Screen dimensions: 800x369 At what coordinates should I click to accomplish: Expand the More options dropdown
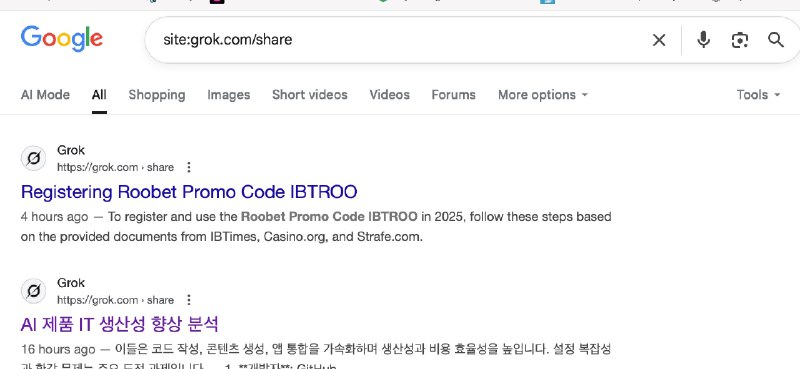[542, 95]
